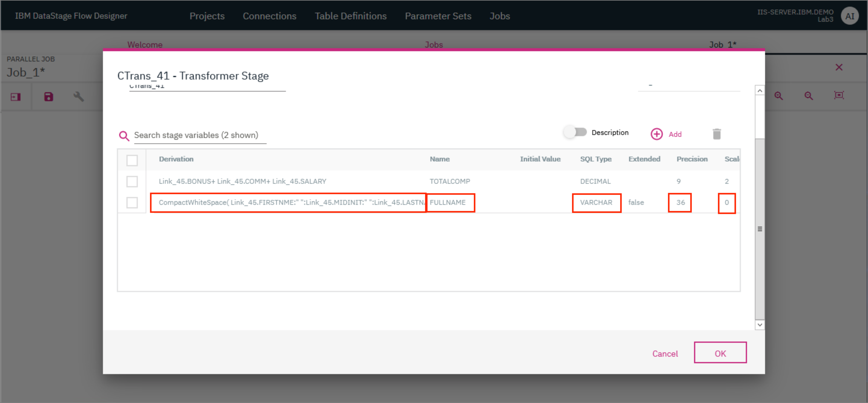
Task: Open the Connections menu
Action: coord(270,16)
